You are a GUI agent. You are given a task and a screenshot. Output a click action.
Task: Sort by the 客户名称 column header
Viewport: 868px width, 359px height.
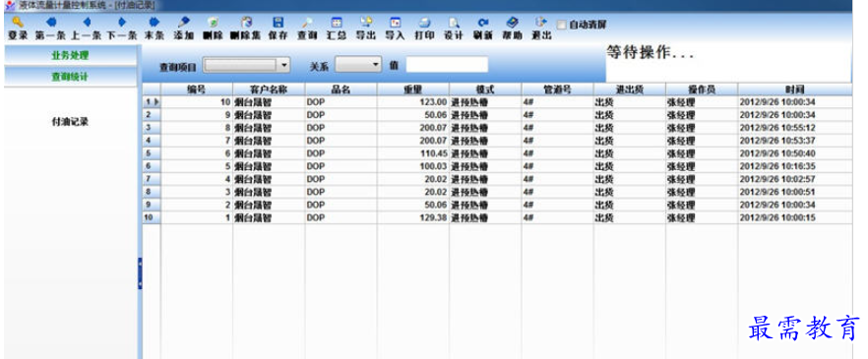click(x=269, y=90)
